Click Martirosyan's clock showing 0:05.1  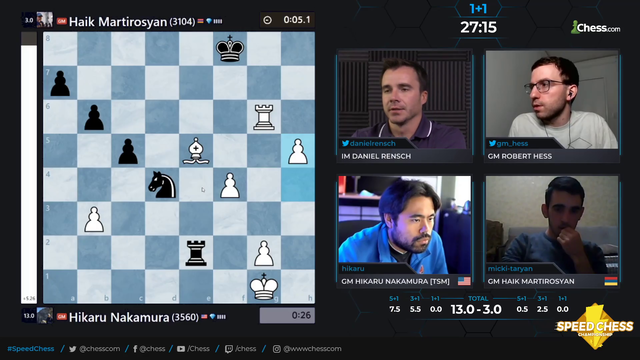[x=287, y=20]
